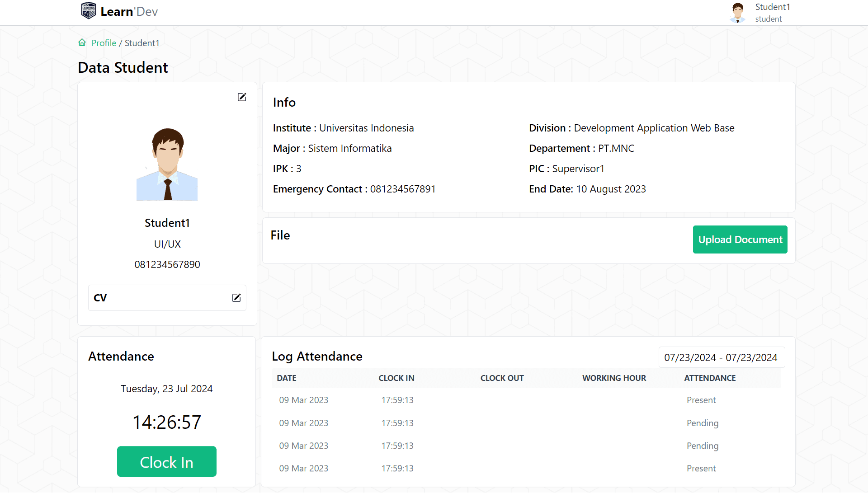Click the edit profile pencil icon
Screen dimensions: 868x493
tap(242, 97)
